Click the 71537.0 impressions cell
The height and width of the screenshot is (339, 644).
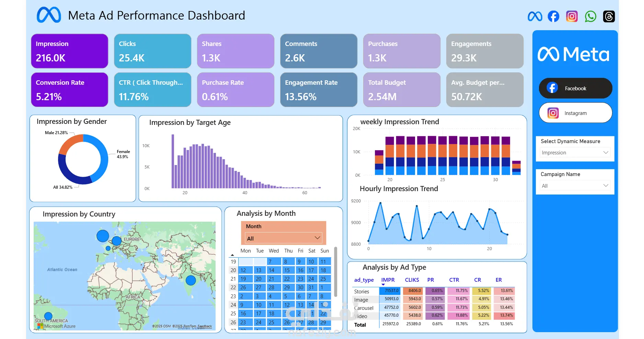click(x=390, y=291)
